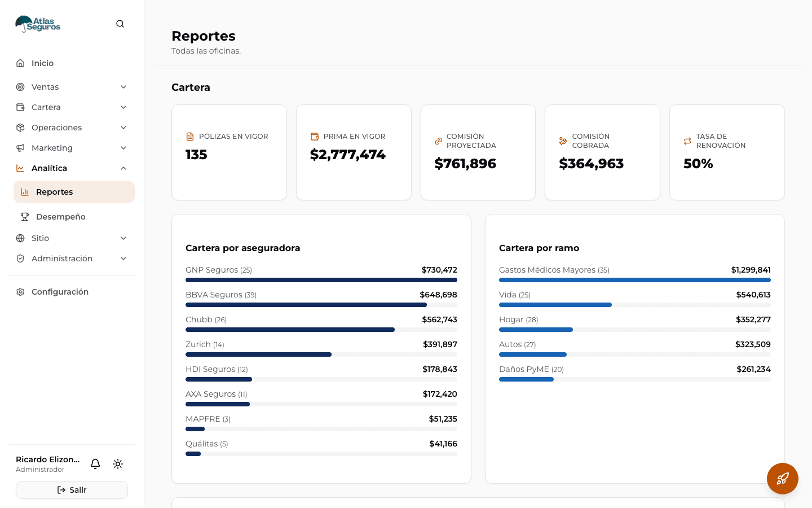Expand the Ventas menu chevron

tap(123, 87)
